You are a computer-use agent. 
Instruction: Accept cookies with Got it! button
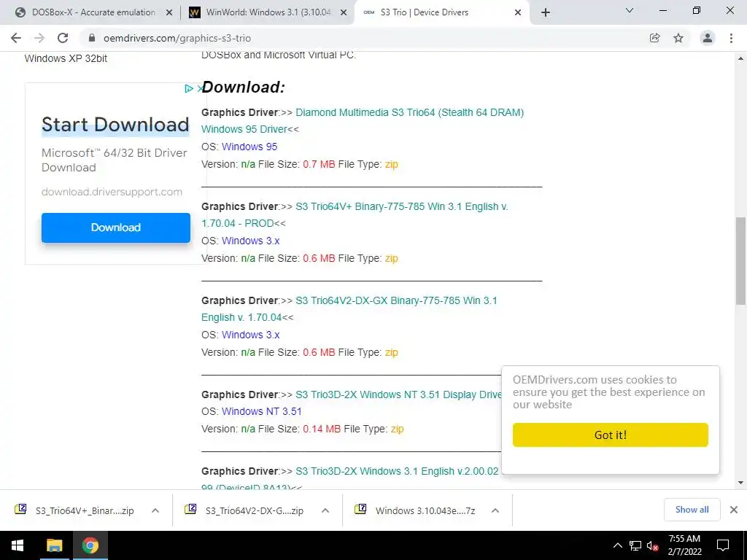611,435
